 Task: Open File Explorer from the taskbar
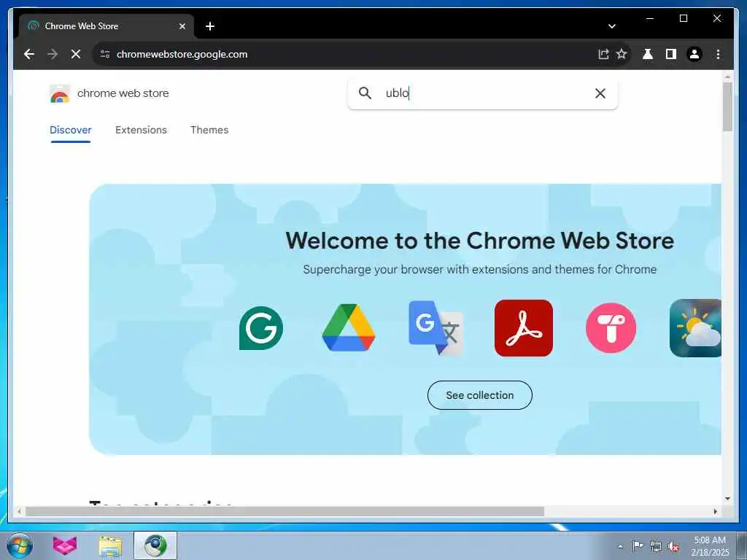point(111,545)
